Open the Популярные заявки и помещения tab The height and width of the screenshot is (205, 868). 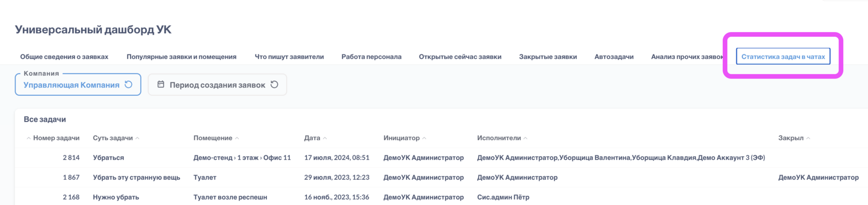point(181,57)
